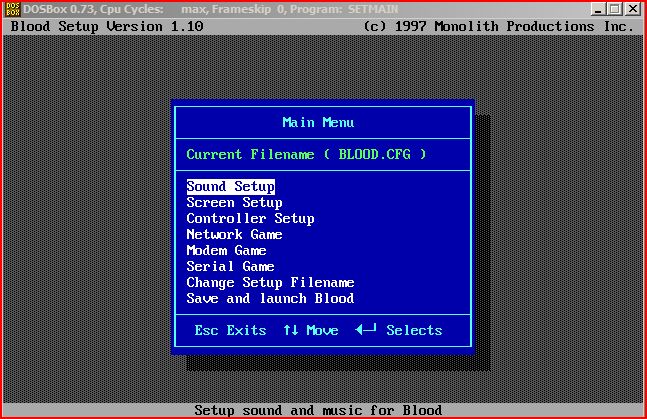Choose Controller Setup menu entry
Screen dimensions: 647x419
250,219
